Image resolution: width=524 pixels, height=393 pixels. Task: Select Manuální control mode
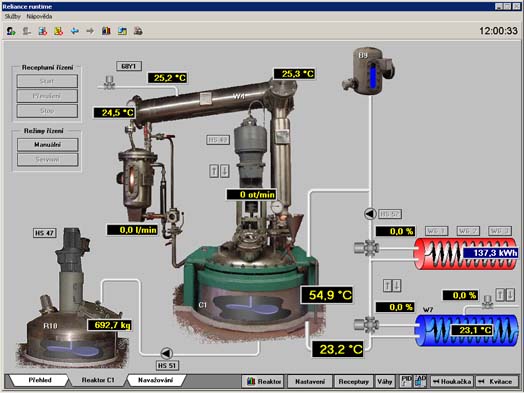coord(47,145)
